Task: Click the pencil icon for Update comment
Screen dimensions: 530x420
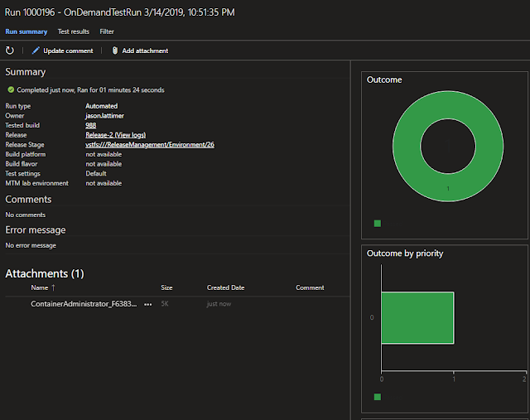Action: (36, 51)
